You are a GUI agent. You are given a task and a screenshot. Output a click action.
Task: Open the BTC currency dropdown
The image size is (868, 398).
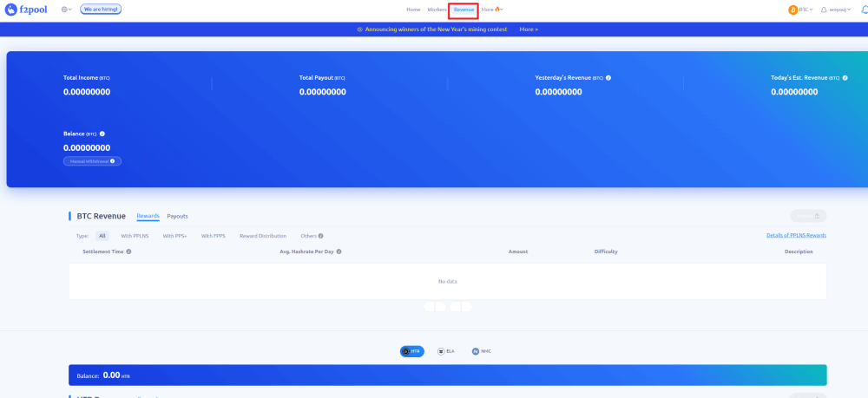(x=806, y=10)
